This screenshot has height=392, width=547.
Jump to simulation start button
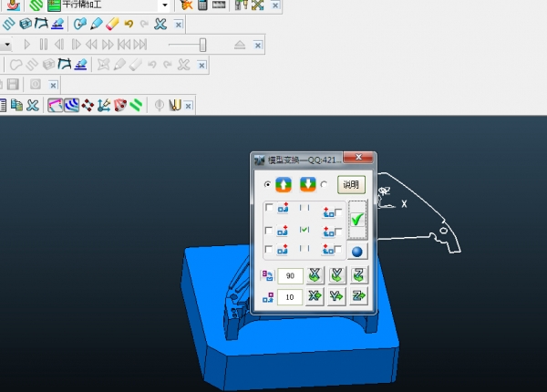pos(124,45)
